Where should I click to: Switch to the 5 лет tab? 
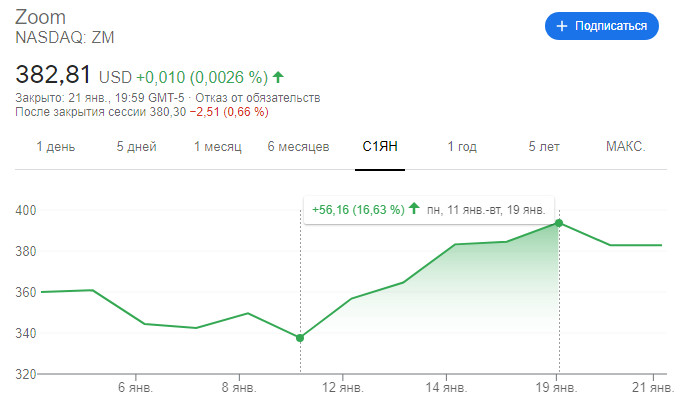[x=545, y=147]
